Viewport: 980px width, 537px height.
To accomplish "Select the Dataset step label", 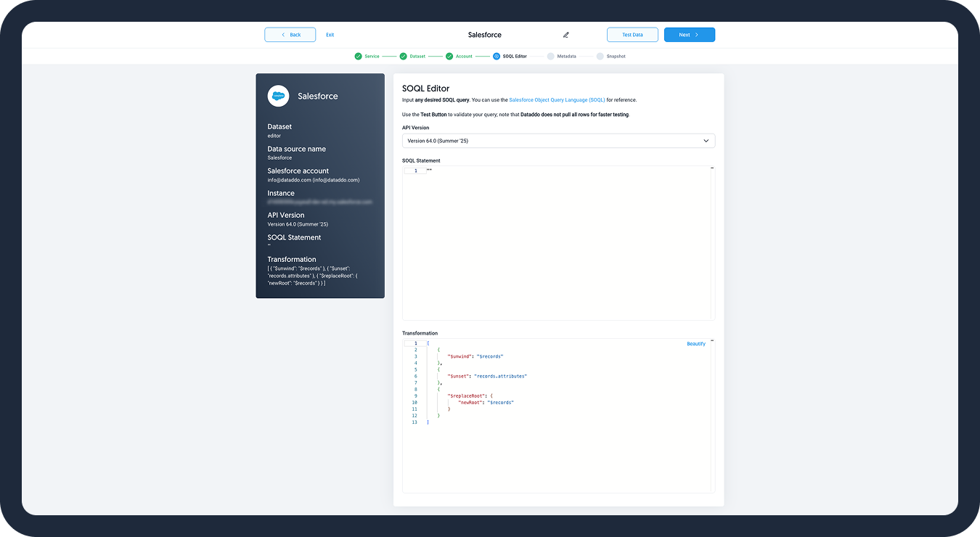I will point(417,56).
